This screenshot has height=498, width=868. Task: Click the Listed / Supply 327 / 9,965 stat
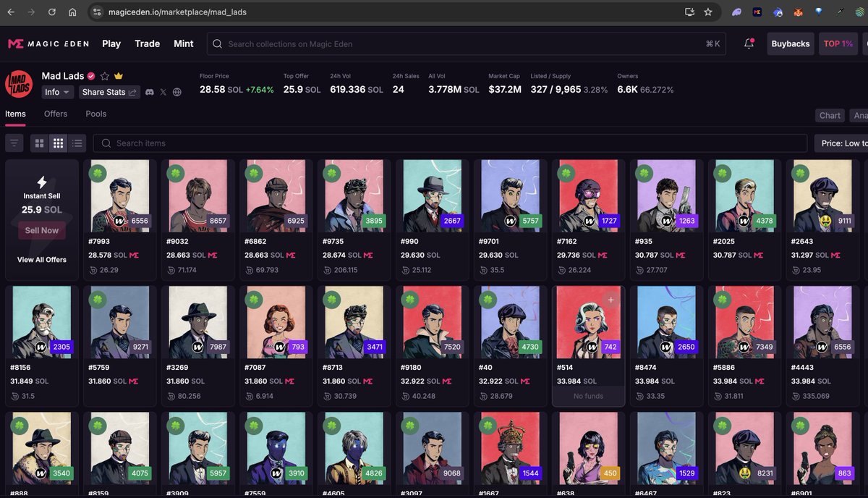click(569, 85)
